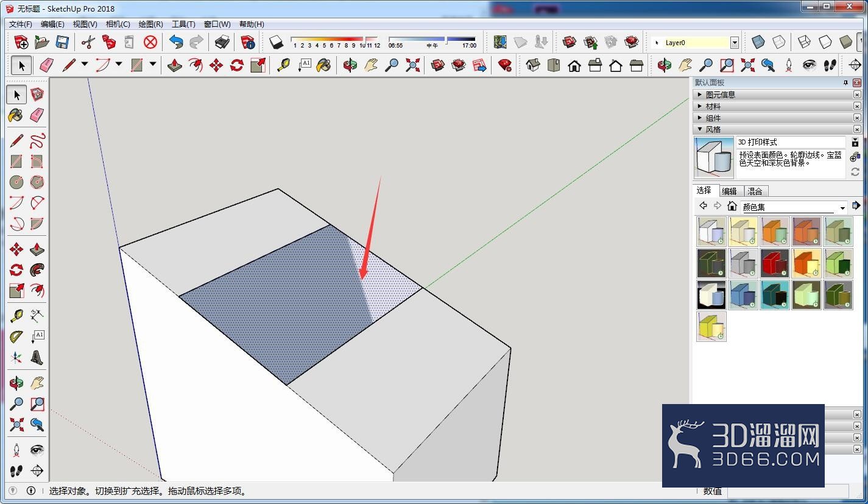The width and height of the screenshot is (868, 504).
Task: Open the 相机(C) menu
Action: pyautogui.click(x=118, y=24)
